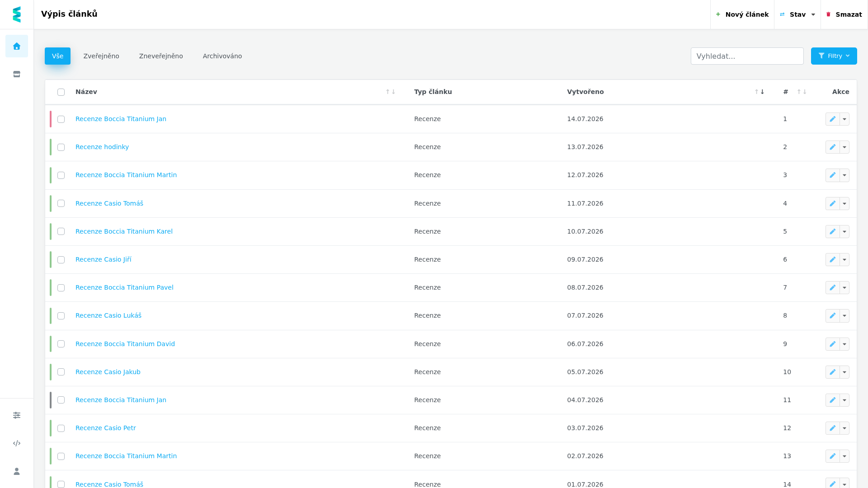Focus the Vyhledat search field
This screenshot has width=868, height=488.
747,56
